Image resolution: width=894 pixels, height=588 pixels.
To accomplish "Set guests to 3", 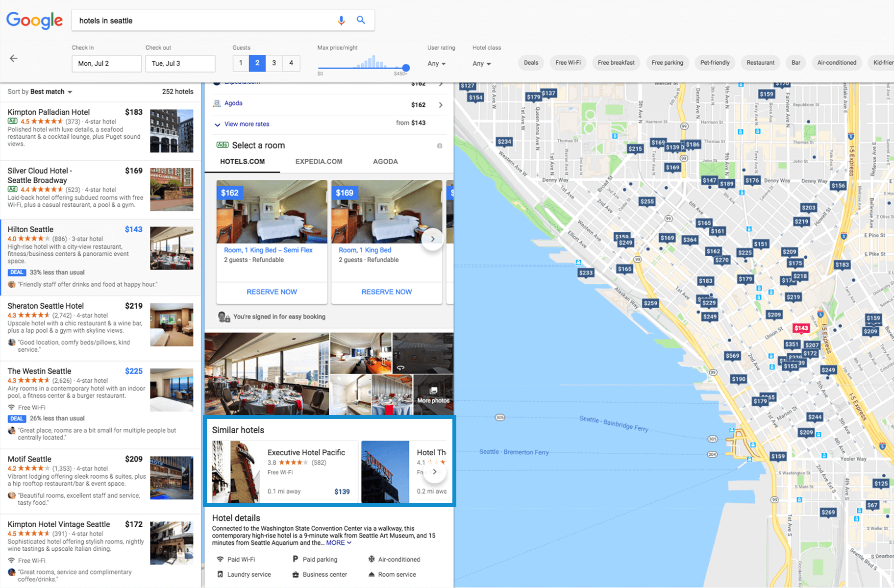I will (x=274, y=63).
